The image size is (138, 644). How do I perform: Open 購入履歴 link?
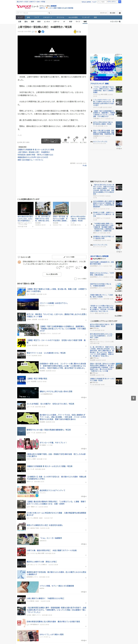coord(112,13)
